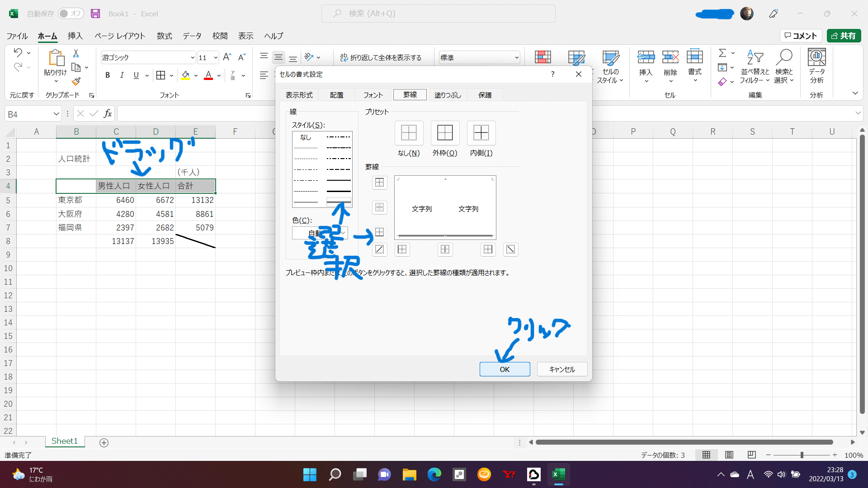Click the キャンセル button
Viewport: 868px width, 488px height.
point(562,369)
